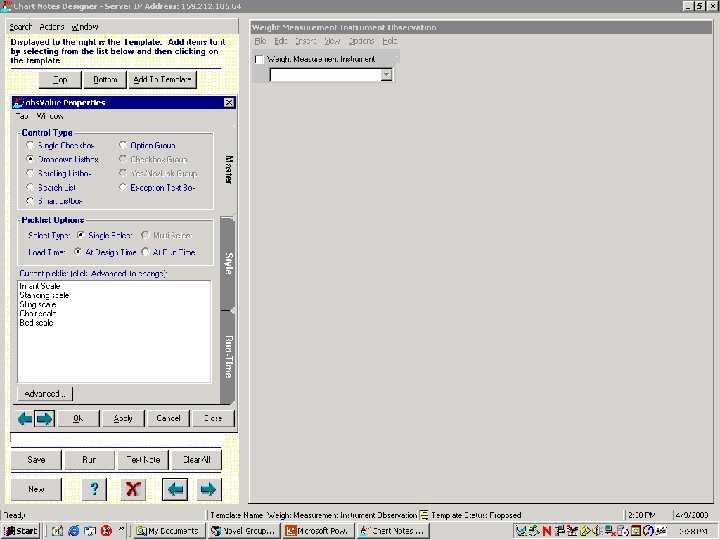
Task: Switch to the Master side tab
Action: pos(228,169)
